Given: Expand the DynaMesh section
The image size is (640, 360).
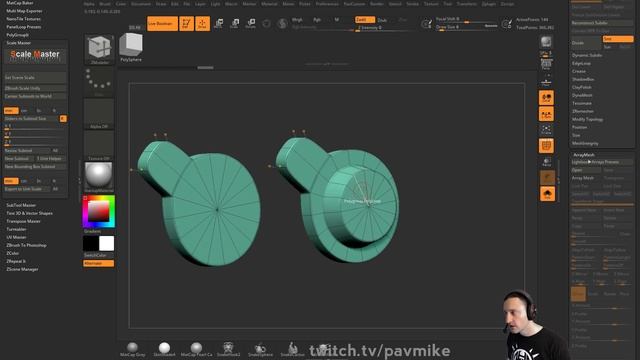Looking at the screenshot, I should point(582,95).
